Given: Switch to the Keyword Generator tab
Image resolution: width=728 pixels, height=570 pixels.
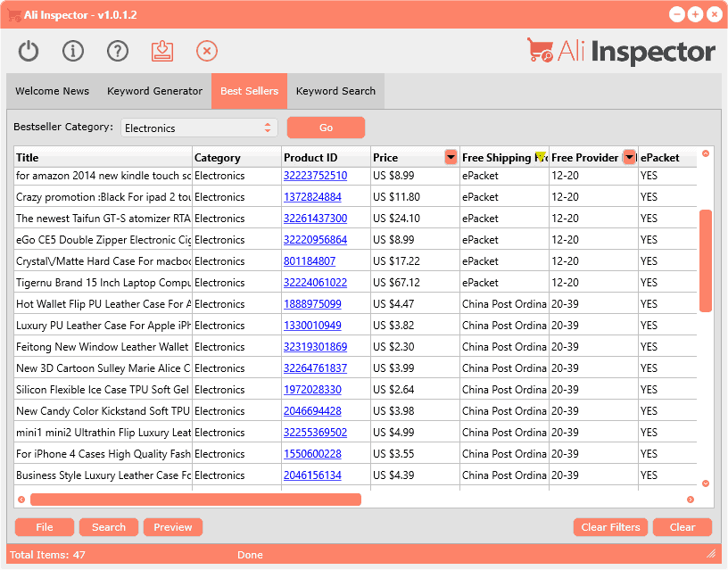Looking at the screenshot, I should [x=154, y=91].
